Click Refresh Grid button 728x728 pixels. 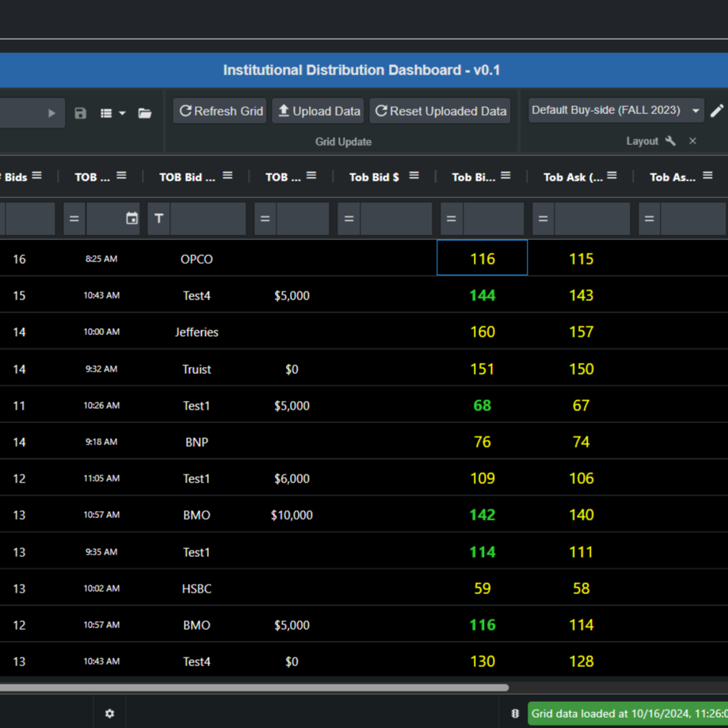click(219, 111)
